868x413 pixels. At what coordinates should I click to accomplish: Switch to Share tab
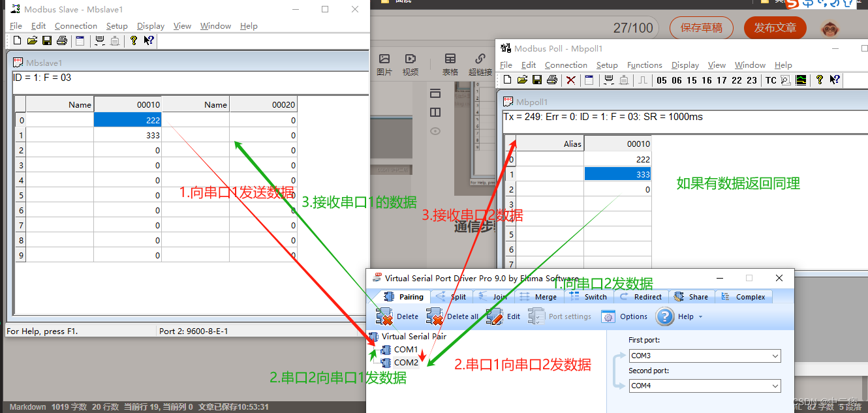(691, 297)
